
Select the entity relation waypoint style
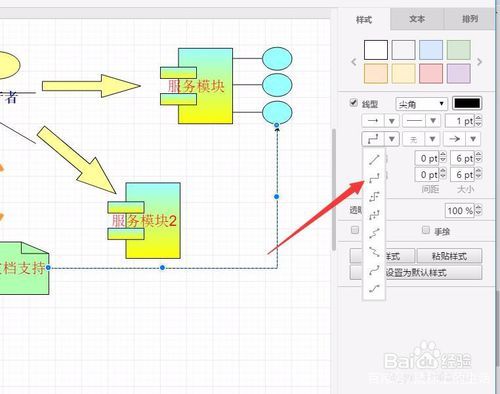(374, 233)
